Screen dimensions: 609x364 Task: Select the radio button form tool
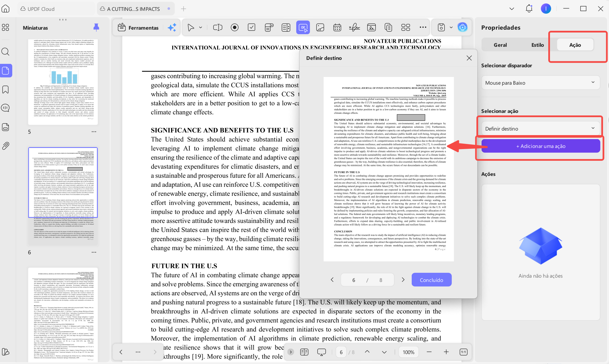[235, 27]
